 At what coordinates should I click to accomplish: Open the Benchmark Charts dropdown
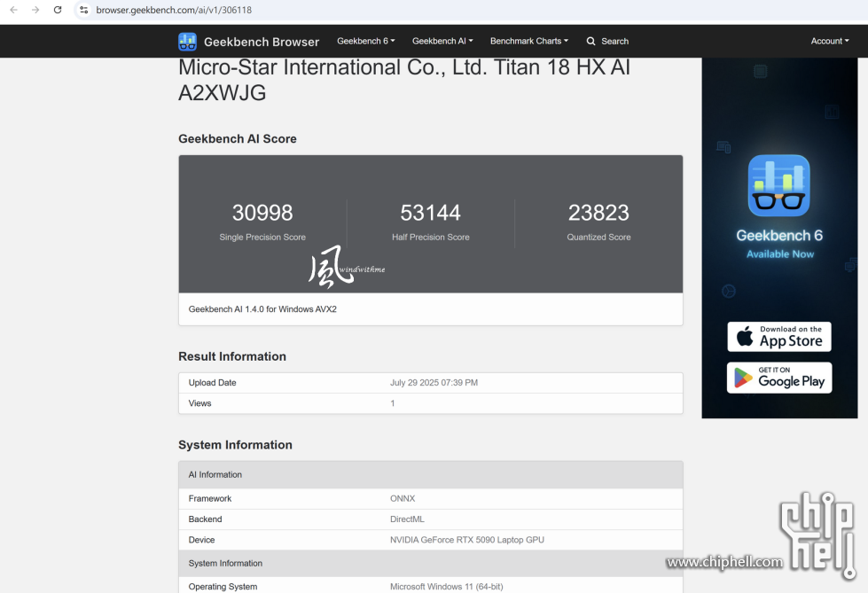click(x=529, y=41)
